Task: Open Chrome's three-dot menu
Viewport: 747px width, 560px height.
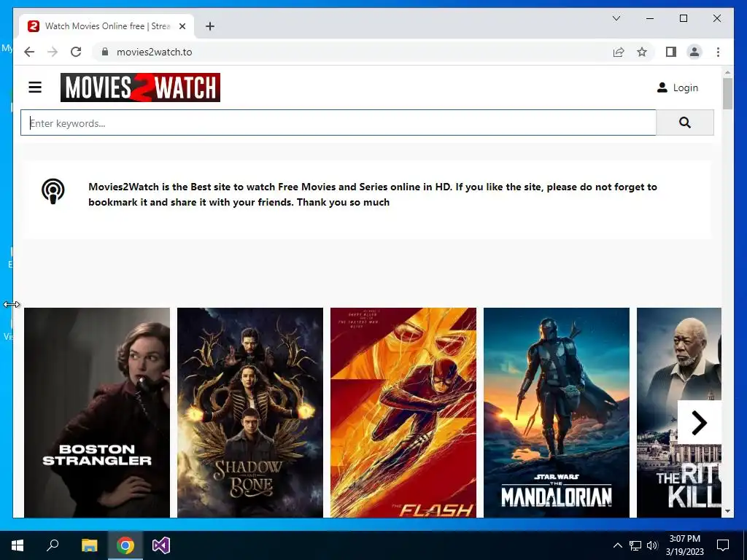Action: coord(718,52)
